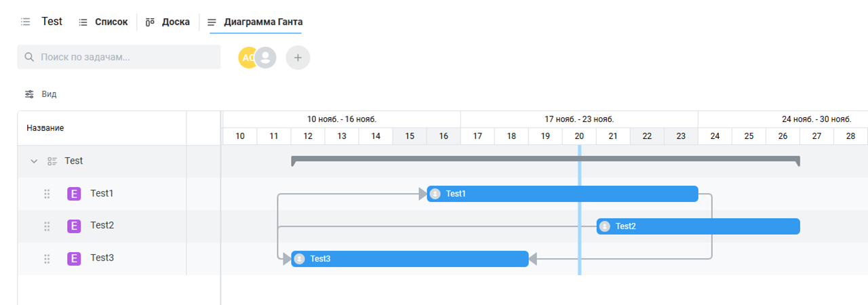The height and width of the screenshot is (305, 868).
Task: Click the day 20 today column header
Action: point(579,136)
